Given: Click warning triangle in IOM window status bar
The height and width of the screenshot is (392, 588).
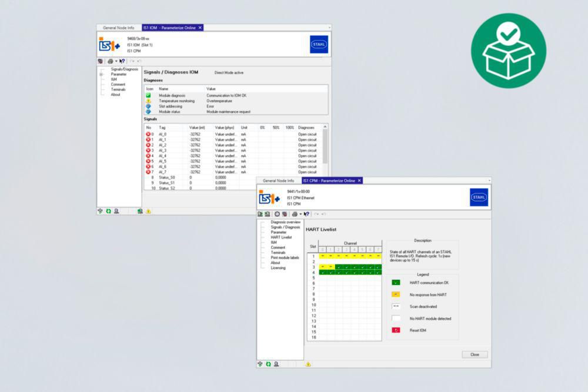Looking at the screenshot, I should [149, 211].
